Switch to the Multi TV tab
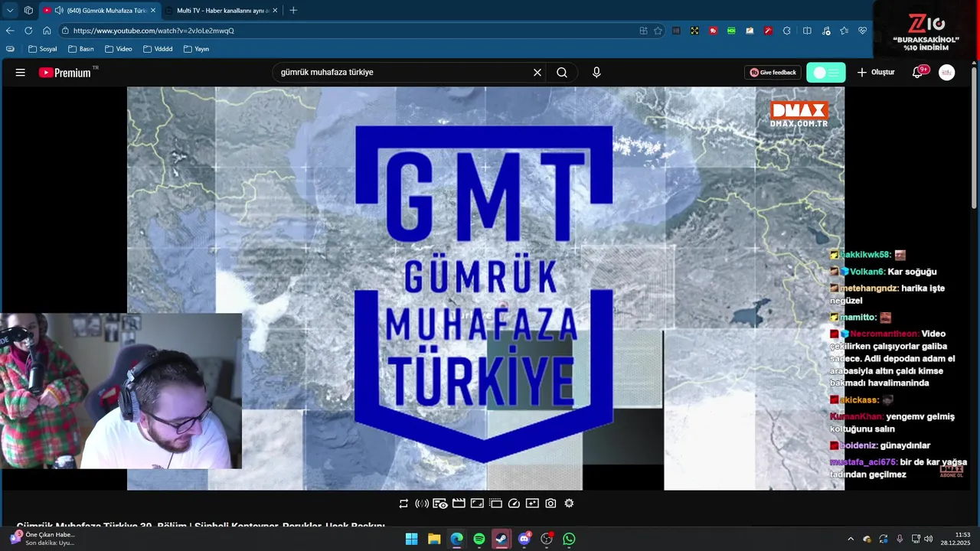Screen dimensions: 980x551 (x=222, y=11)
